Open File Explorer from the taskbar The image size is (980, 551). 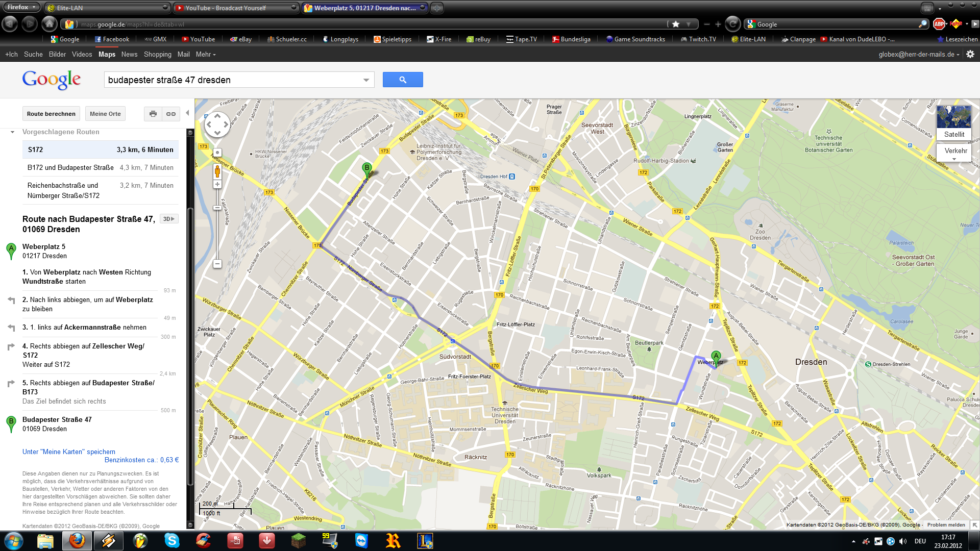(x=45, y=541)
